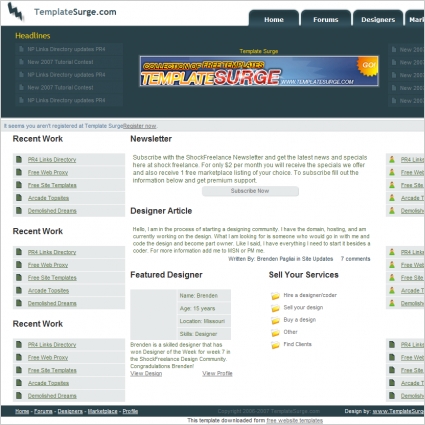Screen dimensions: 425x425
Task: Open the Template Surge link above the banner
Action: tap(259, 51)
